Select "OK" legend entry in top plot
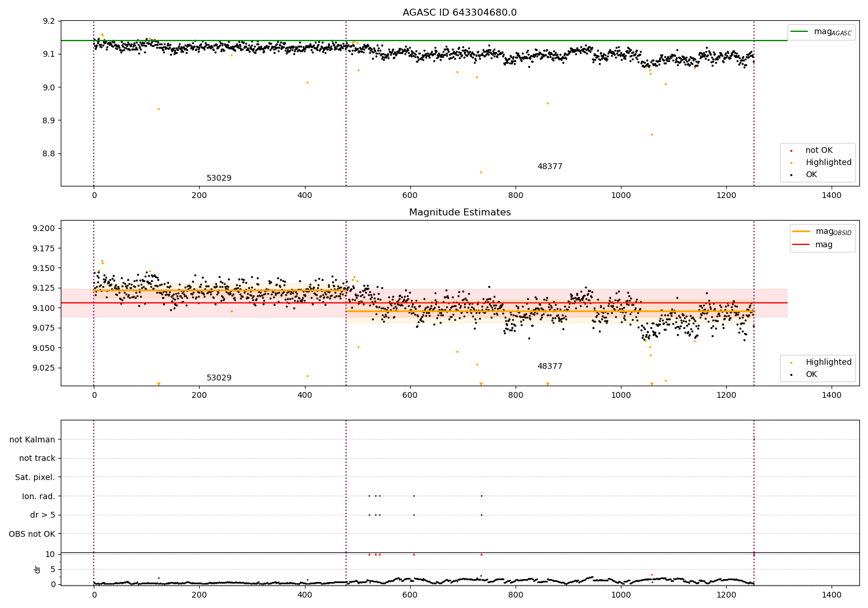 click(811, 175)
